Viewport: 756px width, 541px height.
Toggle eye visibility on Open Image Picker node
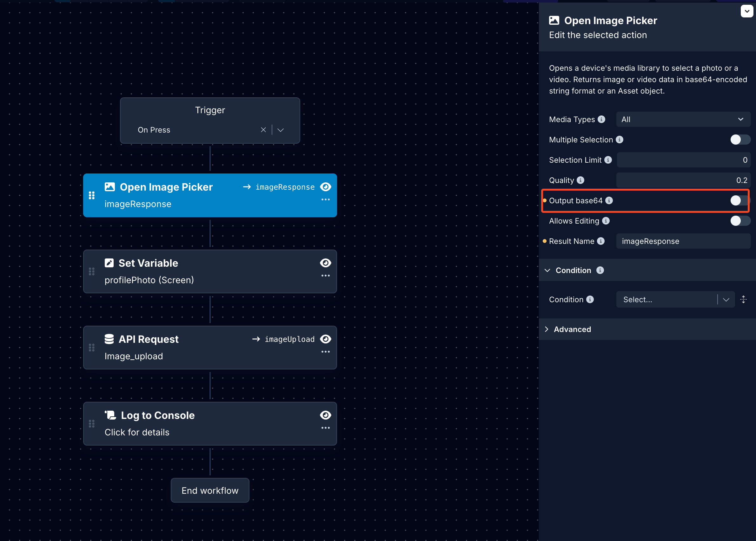[x=325, y=187]
